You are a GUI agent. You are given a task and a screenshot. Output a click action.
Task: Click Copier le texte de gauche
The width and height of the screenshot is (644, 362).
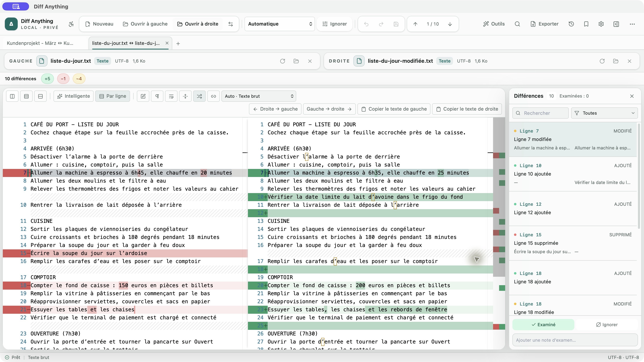point(394,109)
